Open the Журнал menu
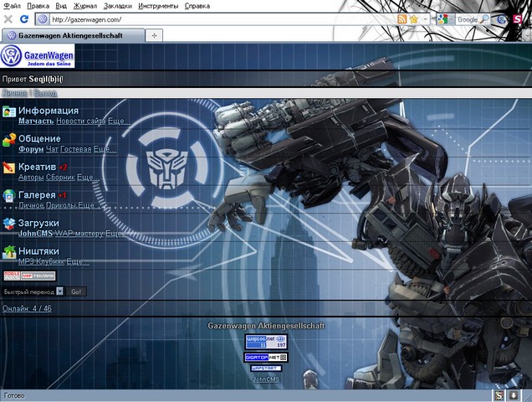This screenshot has width=532, height=402. pos(85,6)
